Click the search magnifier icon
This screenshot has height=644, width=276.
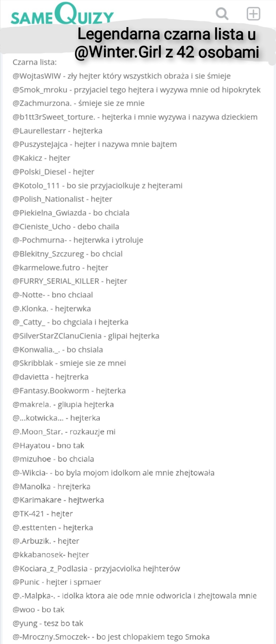tap(222, 14)
